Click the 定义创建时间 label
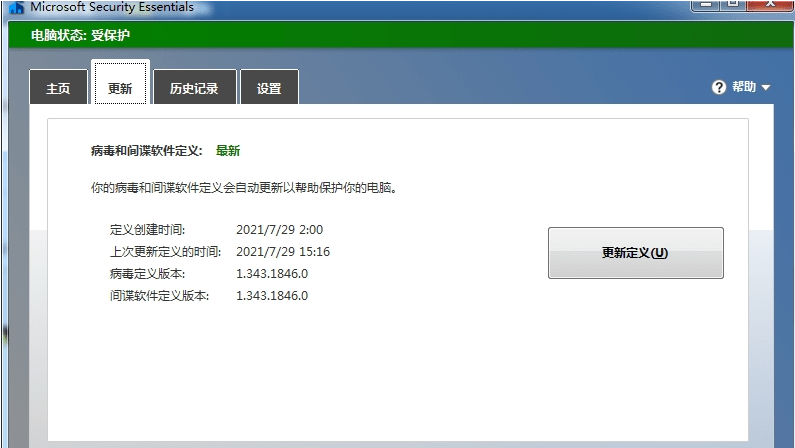Image resolution: width=795 pixels, height=448 pixels. coord(148,230)
